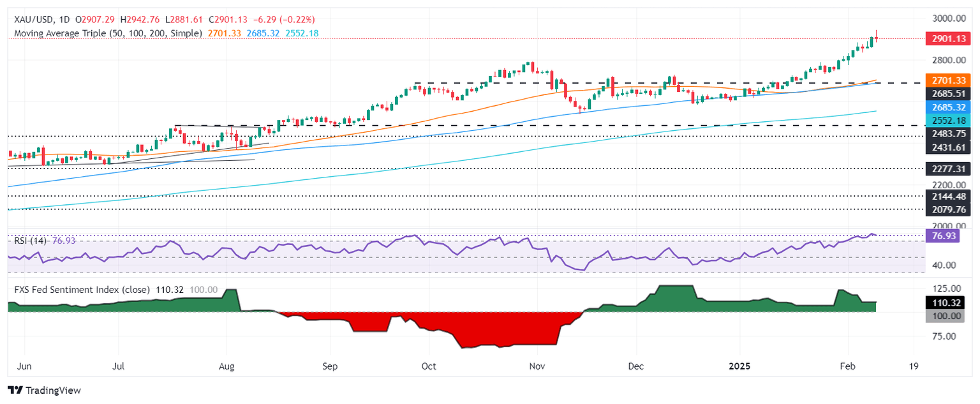Viewport: 980px width, 404px height.
Task: Click the 2025 label on time axis
Action: coord(739,366)
